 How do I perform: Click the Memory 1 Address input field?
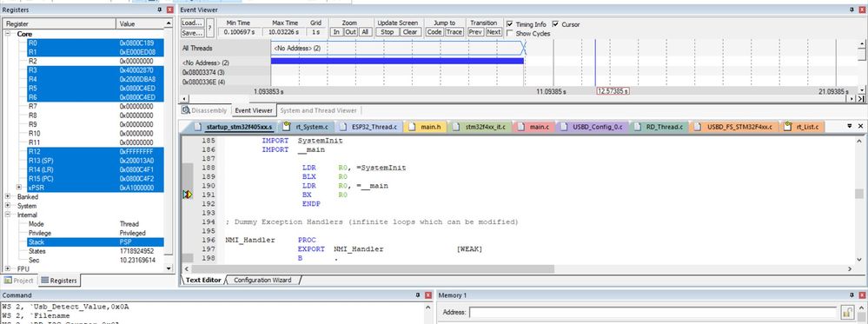653,312
